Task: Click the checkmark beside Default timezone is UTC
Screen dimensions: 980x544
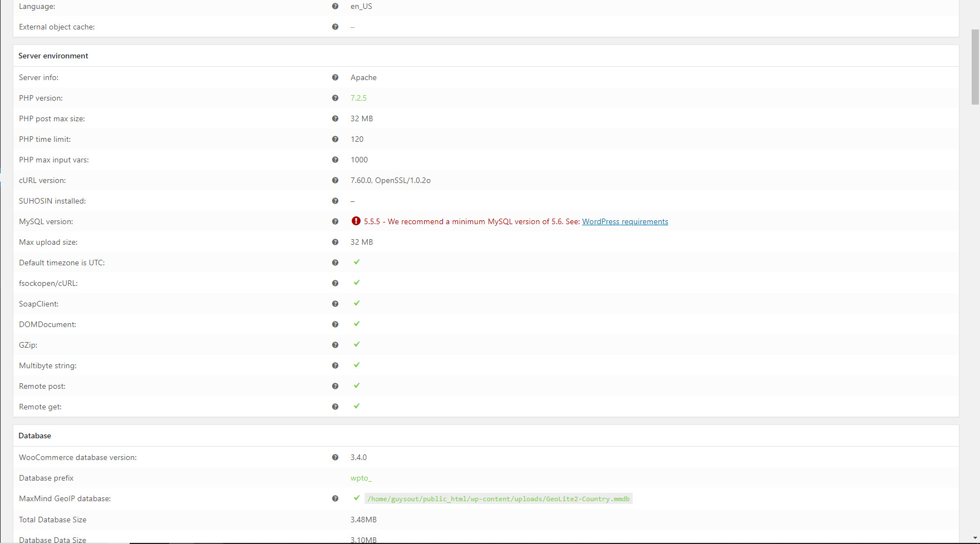Action: [x=356, y=262]
